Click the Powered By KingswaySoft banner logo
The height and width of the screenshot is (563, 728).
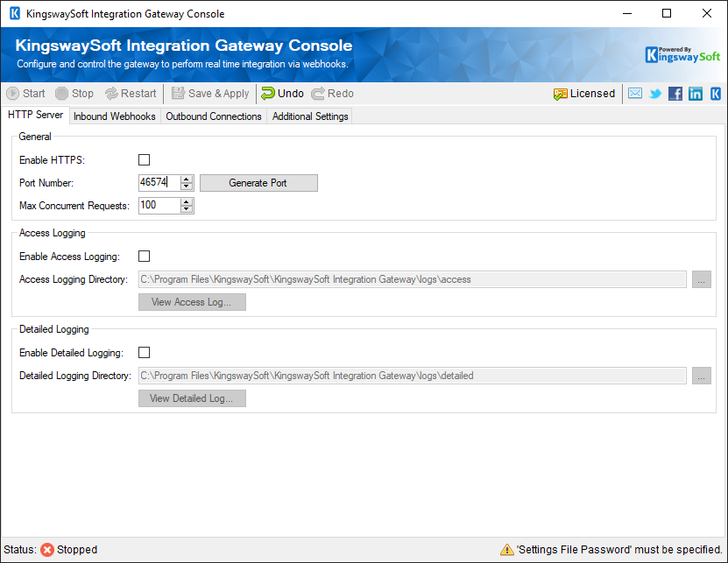(682, 55)
